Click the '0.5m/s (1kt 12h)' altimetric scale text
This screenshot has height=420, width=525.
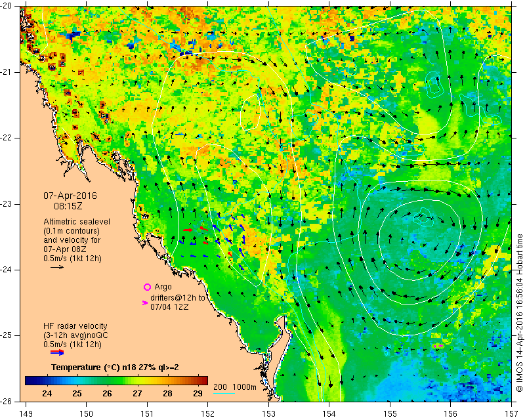click(x=72, y=259)
